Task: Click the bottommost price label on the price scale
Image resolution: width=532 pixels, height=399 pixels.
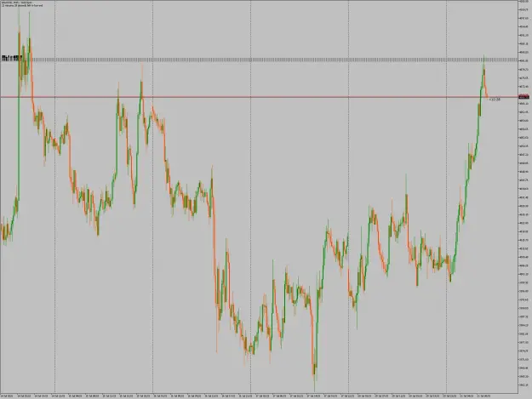Action: tap(523, 385)
